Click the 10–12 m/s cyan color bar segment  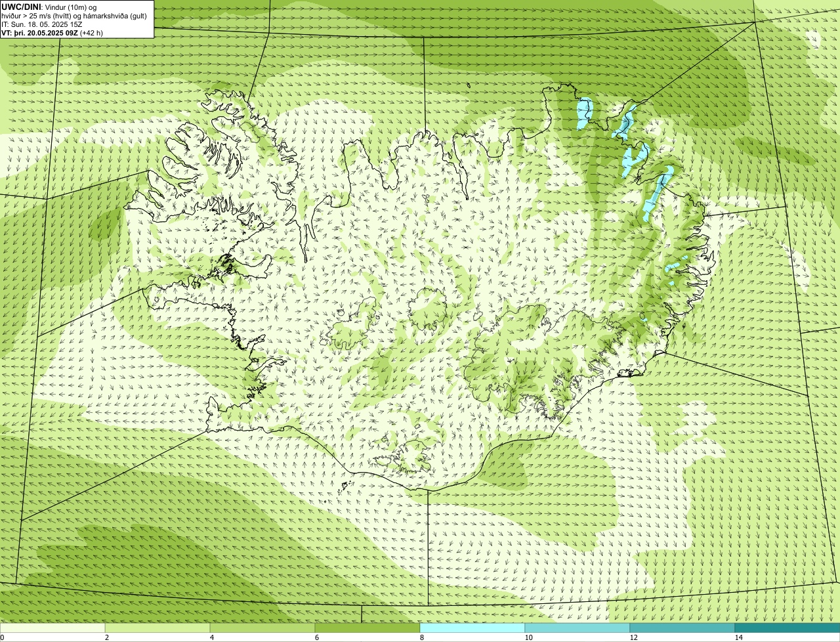577,628
